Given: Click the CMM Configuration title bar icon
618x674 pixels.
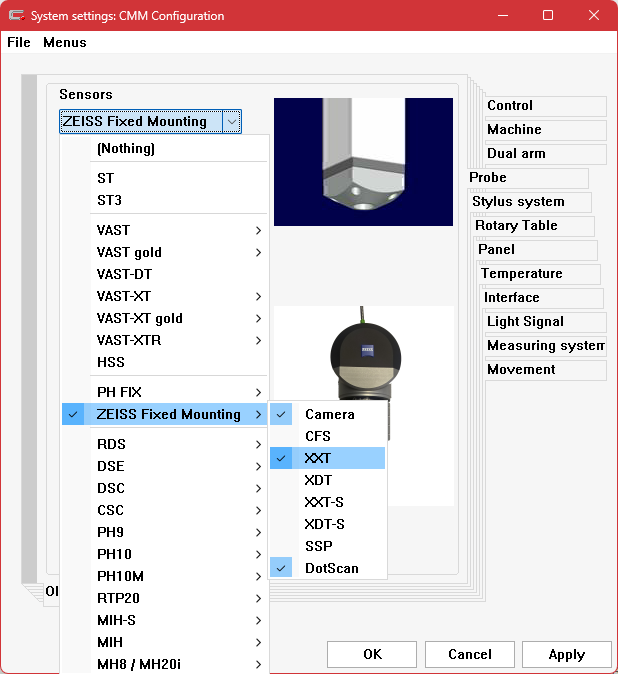Looking at the screenshot, I should (16, 15).
